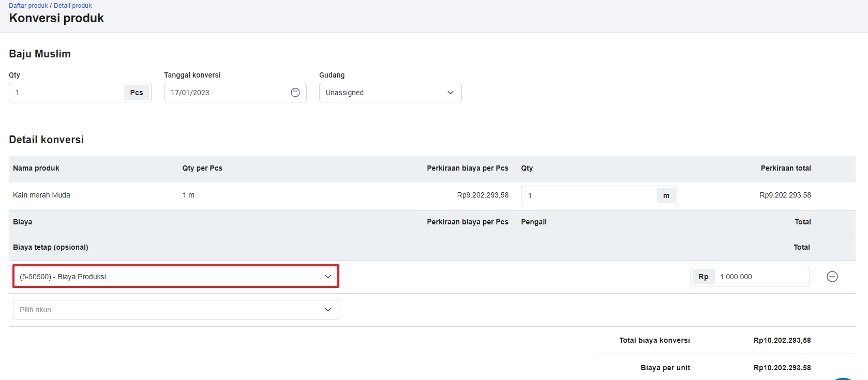Remove the Biaya Produksi row with minus icon

[x=832, y=277]
